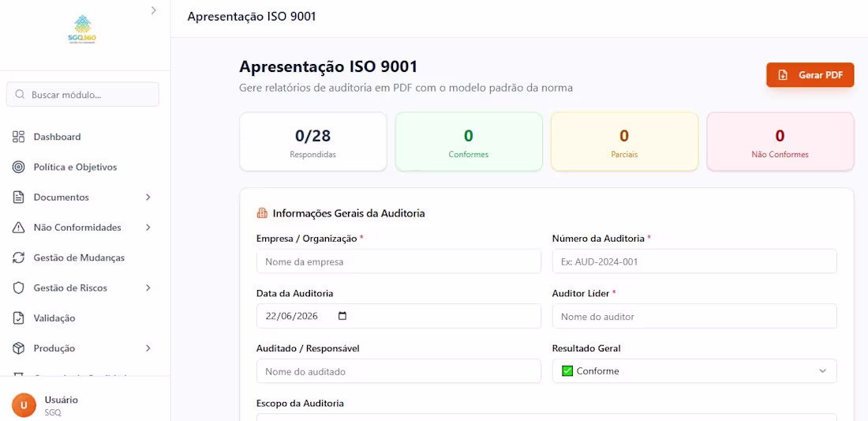Click the SGQ360 logo in the sidebar
Viewport: 868px width, 421px height.
(83, 29)
